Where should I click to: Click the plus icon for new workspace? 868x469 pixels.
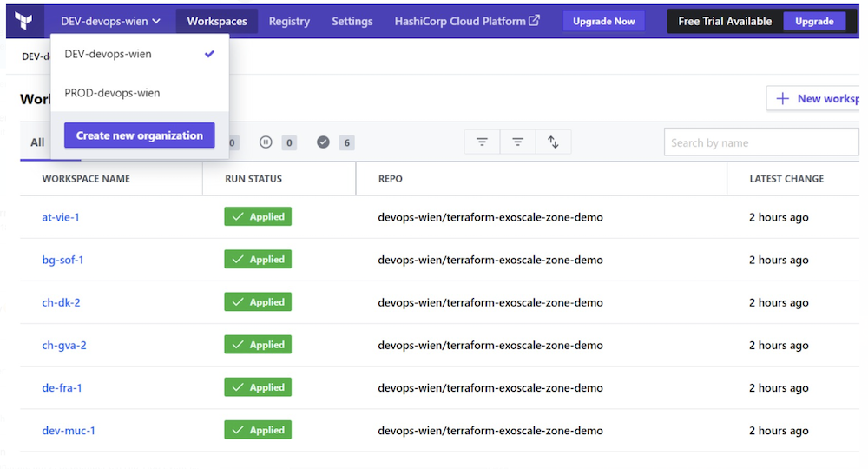coord(782,98)
